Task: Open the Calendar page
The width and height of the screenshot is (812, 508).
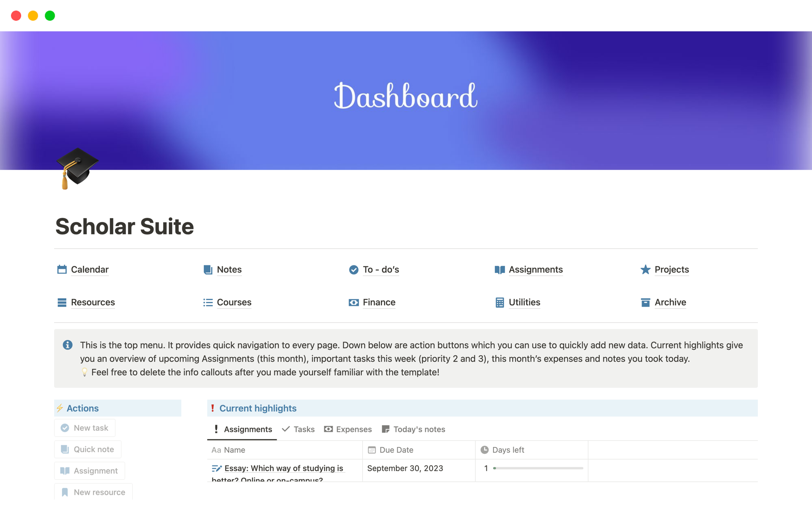Action: (89, 269)
